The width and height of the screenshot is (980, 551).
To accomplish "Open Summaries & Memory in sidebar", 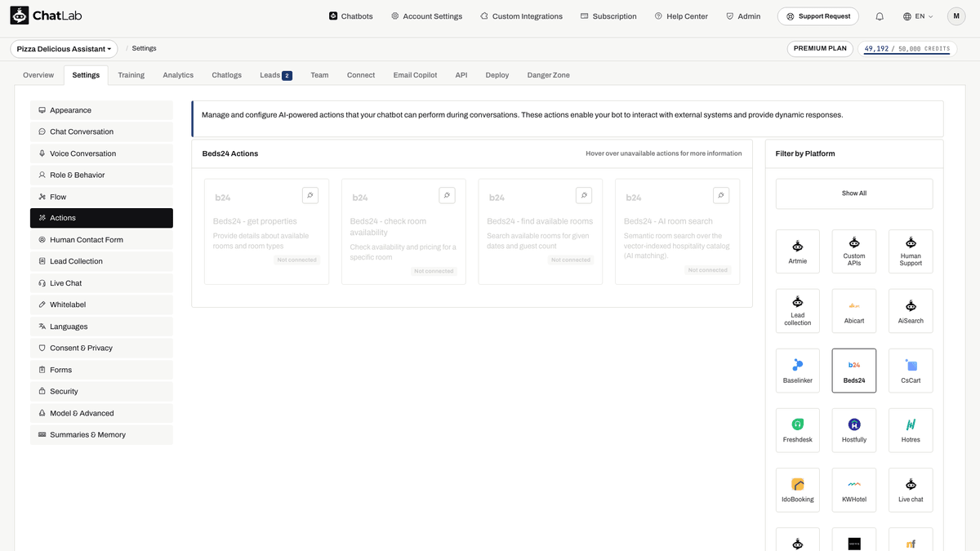I will click(x=101, y=434).
